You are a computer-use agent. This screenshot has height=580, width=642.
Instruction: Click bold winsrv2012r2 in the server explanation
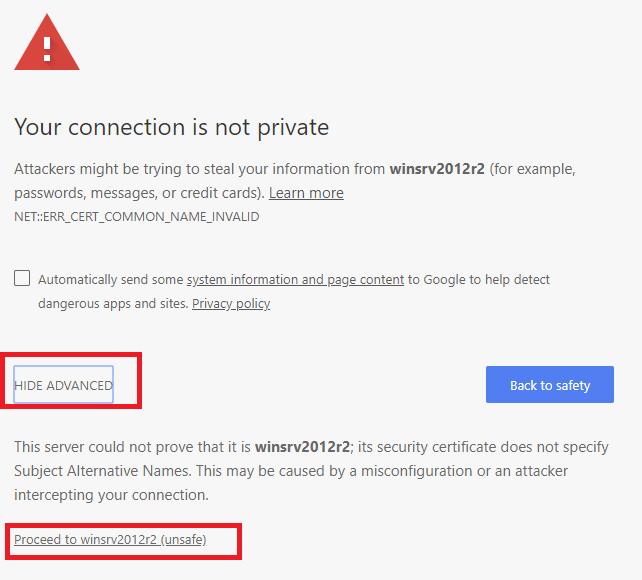tap(303, 447)
